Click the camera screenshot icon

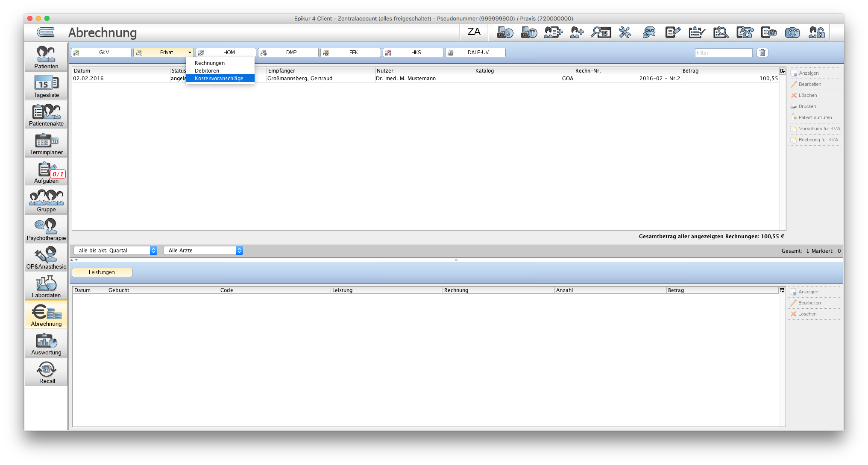tap(792, 32)
